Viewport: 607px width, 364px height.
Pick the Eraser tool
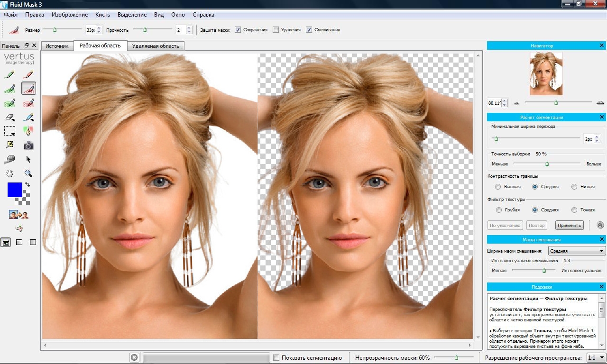click(x=9, y=117)
